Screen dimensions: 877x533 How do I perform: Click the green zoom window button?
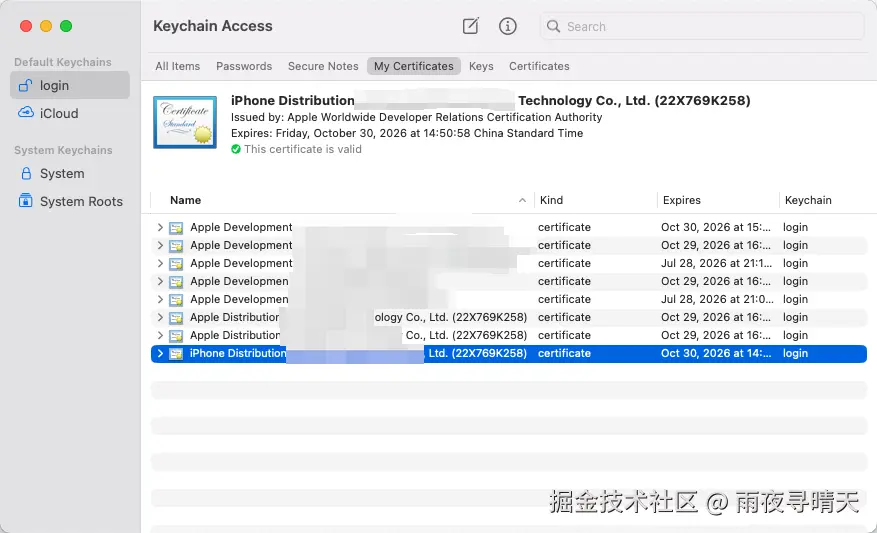66,26
